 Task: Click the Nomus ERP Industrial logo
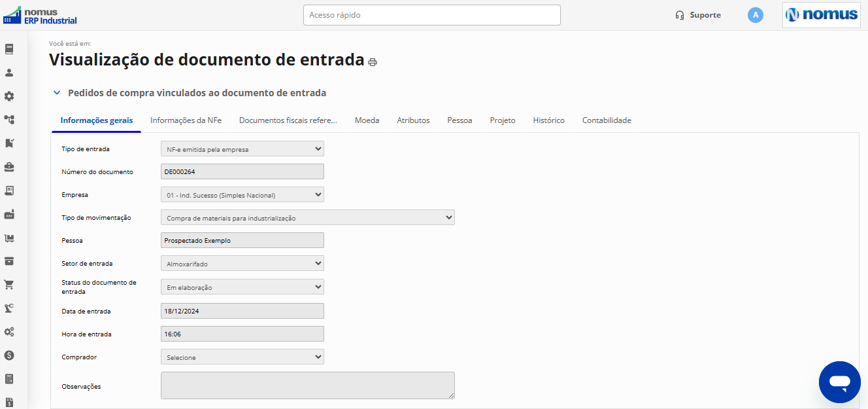coord(40,16)
